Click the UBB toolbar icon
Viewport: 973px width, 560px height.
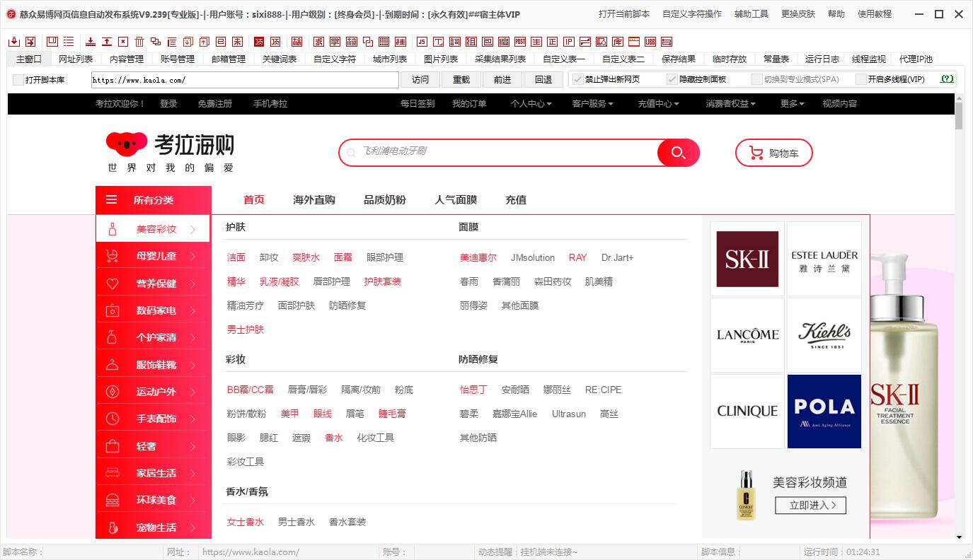coord(650,42)
